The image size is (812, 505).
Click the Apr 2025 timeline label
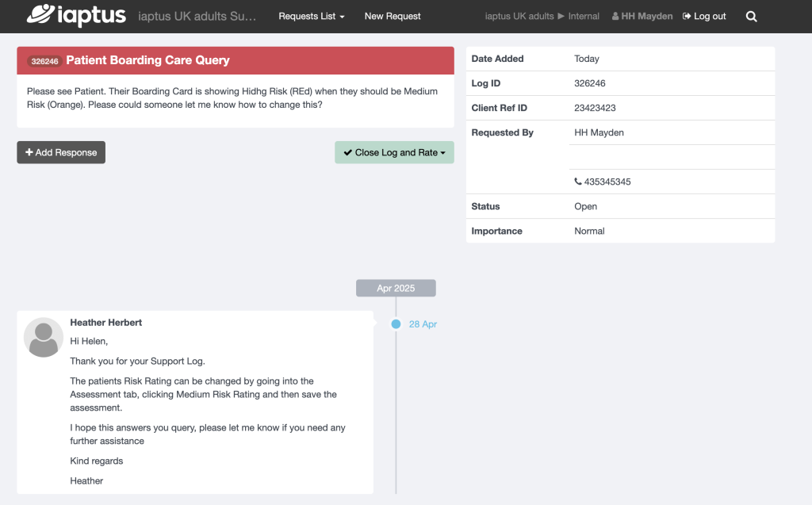396,288
